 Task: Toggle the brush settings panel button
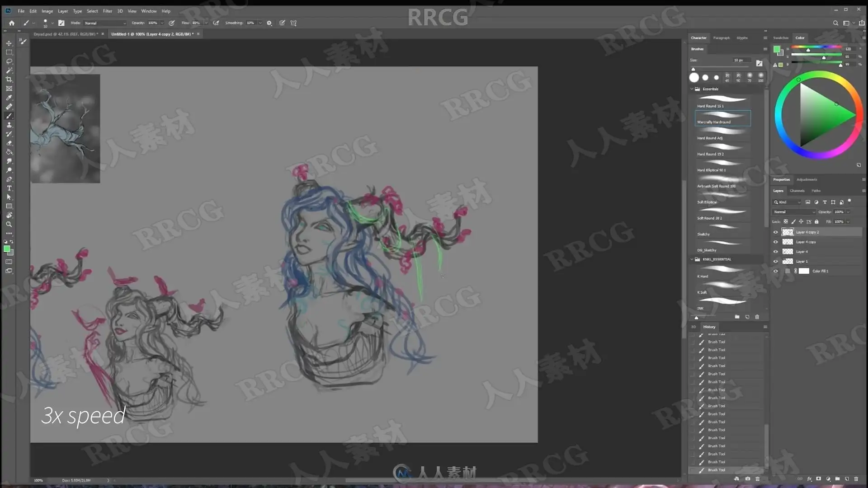61,23
